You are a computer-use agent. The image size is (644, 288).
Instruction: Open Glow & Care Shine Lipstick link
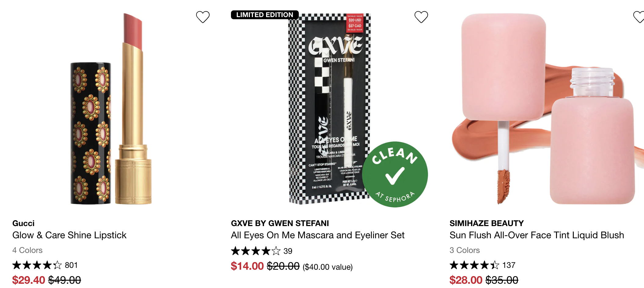(69, 235)
